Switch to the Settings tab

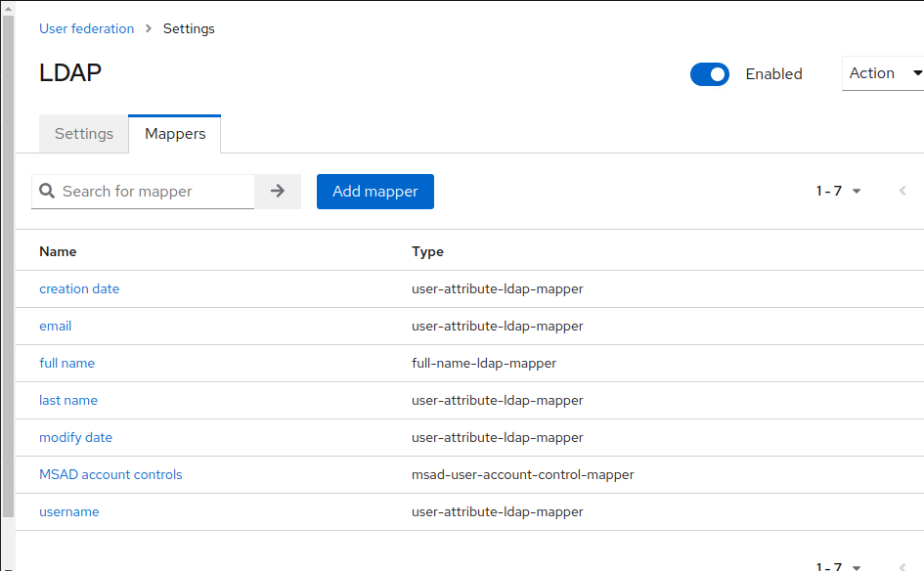tap(83, 133)
